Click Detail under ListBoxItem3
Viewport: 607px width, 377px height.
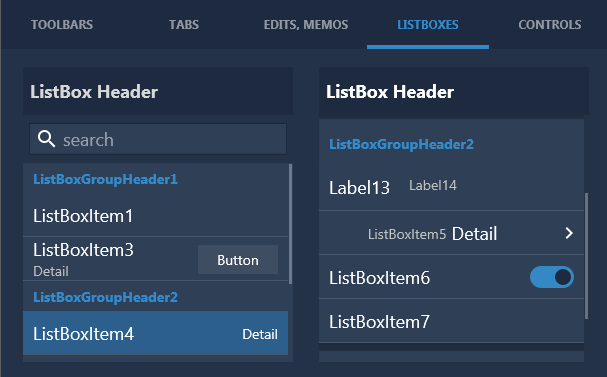[51, 271]
